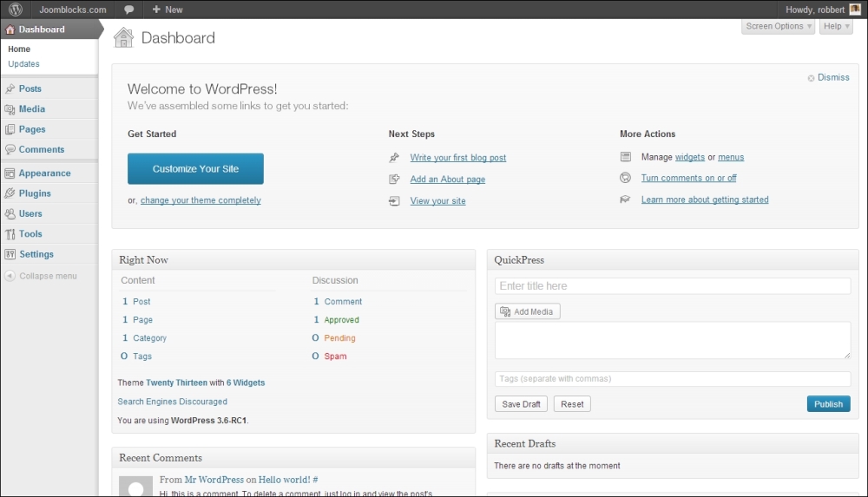Select Home under Dashboard menu
This screenshot has height=497, width=868.
pos(19,49)
